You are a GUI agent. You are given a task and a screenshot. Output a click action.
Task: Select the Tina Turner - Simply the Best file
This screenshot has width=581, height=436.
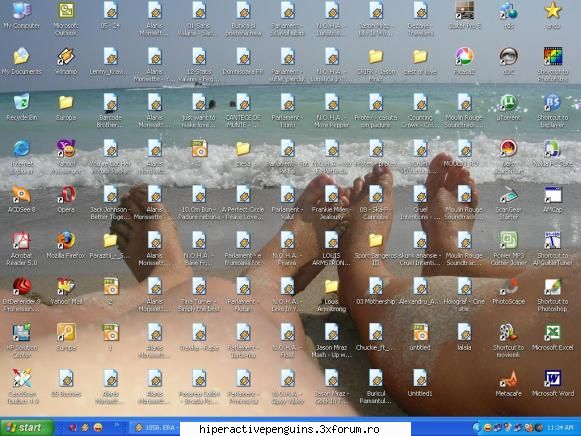coord(199,295)
